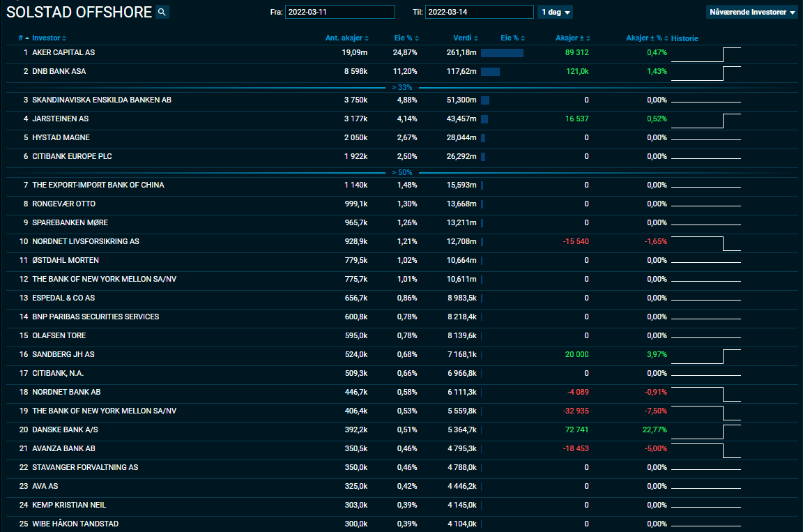Click 19,09m shares amount

(354, 52)
